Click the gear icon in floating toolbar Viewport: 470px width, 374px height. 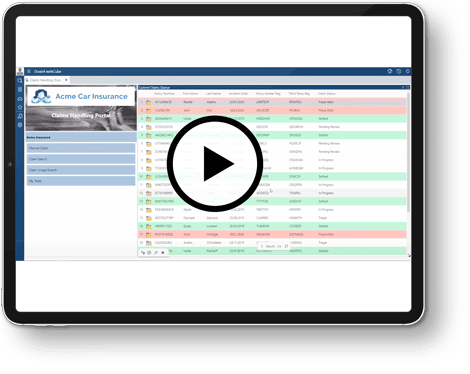[149, 253]
